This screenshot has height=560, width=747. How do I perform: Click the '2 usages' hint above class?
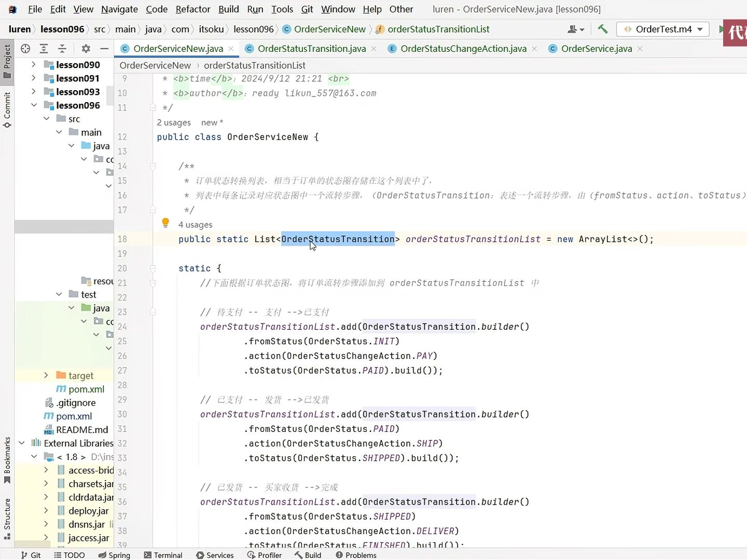click(174, 122)
